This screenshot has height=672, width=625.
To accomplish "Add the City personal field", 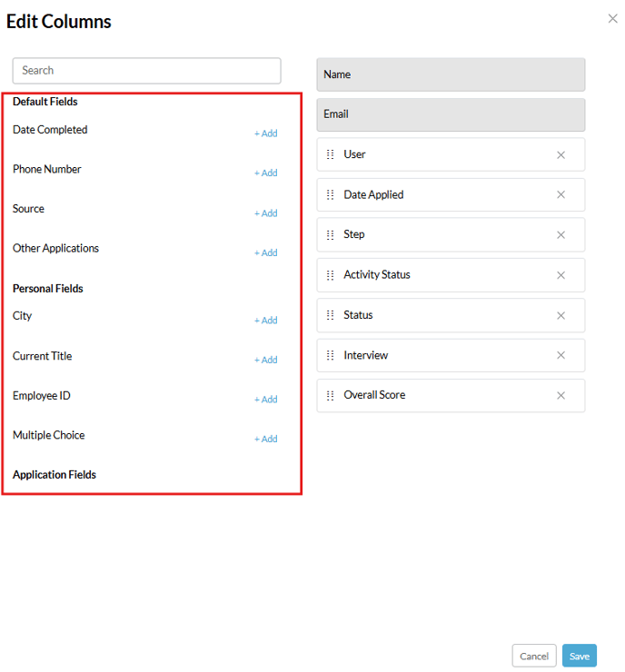I will pyautogui.click(x=266, y=321).
